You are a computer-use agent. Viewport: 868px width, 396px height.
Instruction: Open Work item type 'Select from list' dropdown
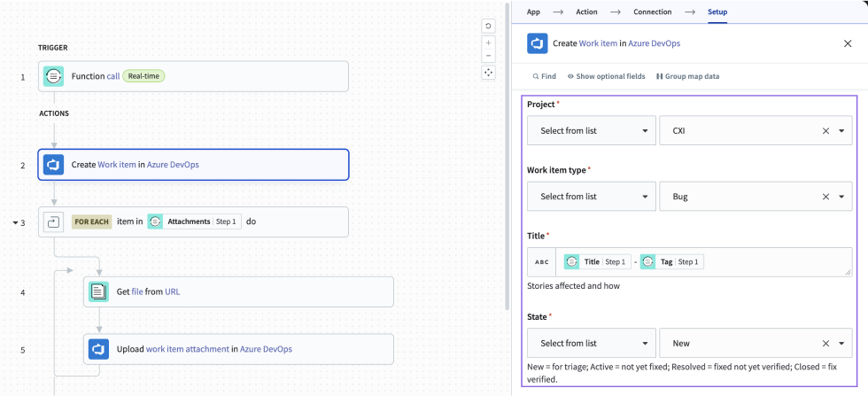point(592,197)
